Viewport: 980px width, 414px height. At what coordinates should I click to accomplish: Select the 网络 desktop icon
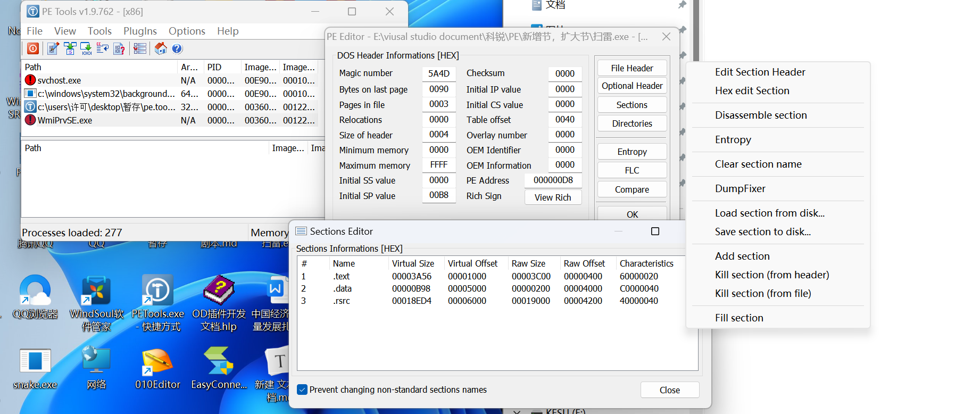pyautogui.click(x=96, y=368)
